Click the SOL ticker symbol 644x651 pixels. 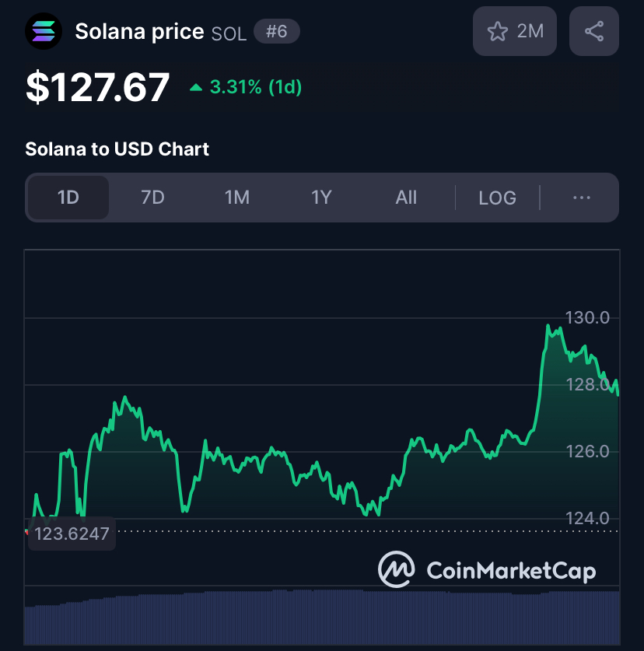tap(229, 33)
